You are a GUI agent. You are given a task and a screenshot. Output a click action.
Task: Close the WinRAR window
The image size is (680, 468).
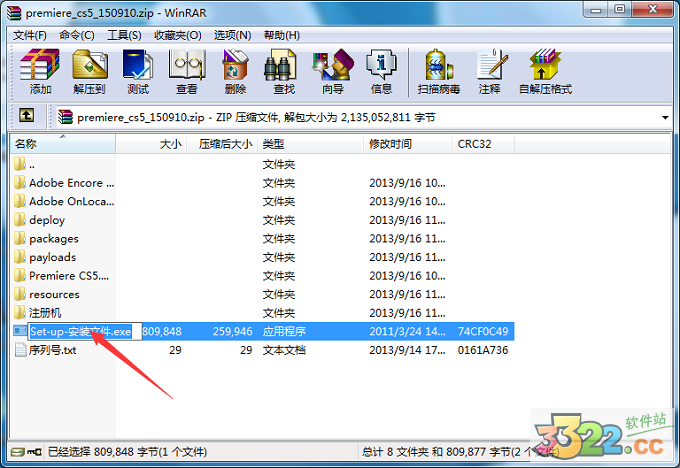click(x=653, y=10)
